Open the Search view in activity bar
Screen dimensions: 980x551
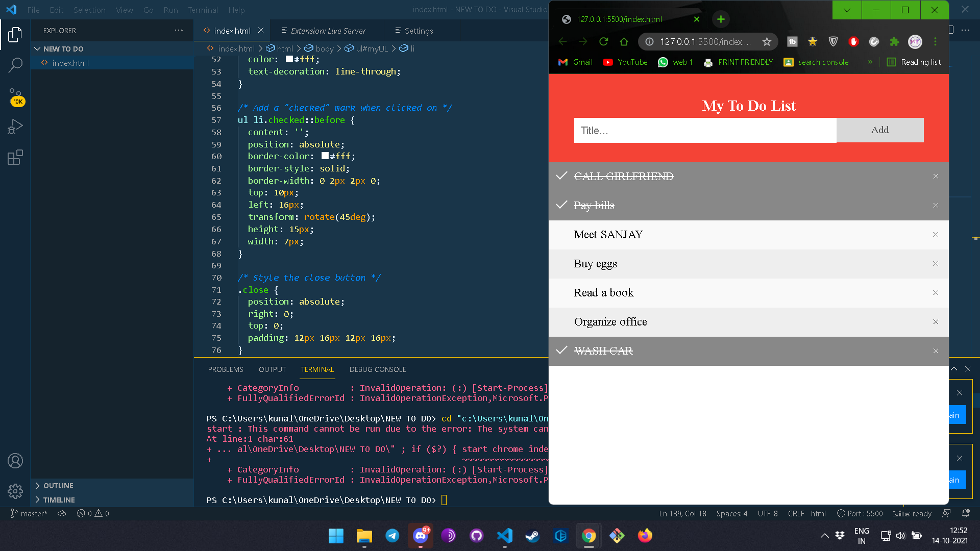point(15,65)
